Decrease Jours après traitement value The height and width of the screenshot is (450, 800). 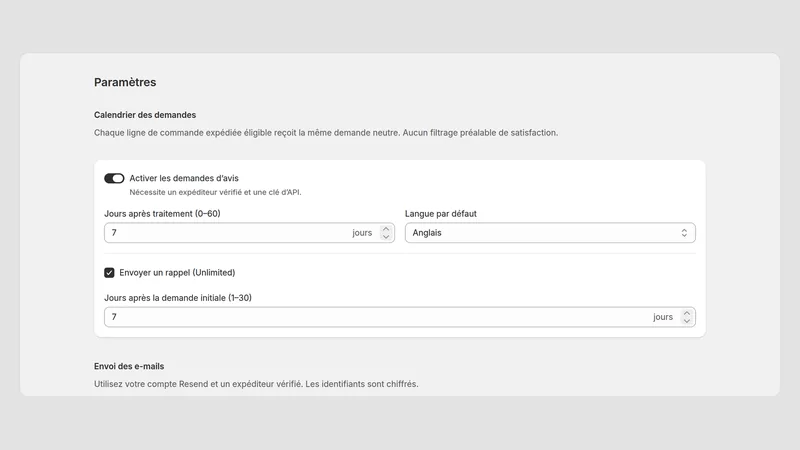pos(386,237)
